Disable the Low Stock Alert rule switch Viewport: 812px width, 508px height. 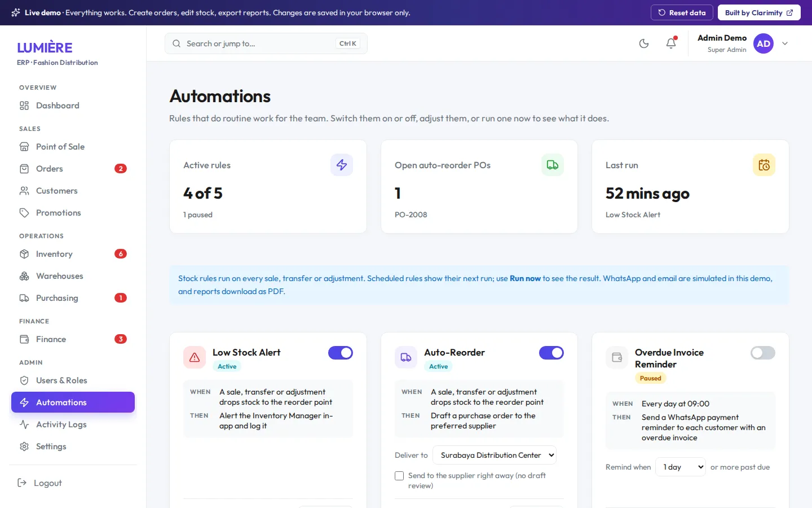(341, 353)
